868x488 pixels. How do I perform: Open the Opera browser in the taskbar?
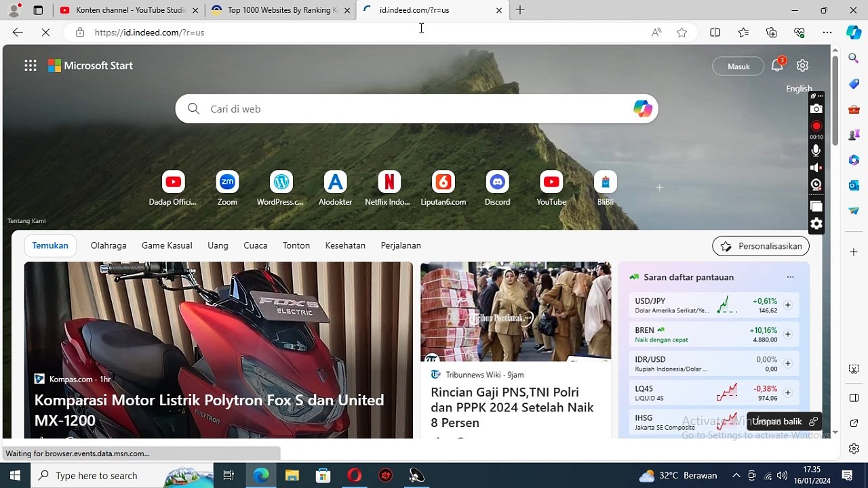coord(354,476)
